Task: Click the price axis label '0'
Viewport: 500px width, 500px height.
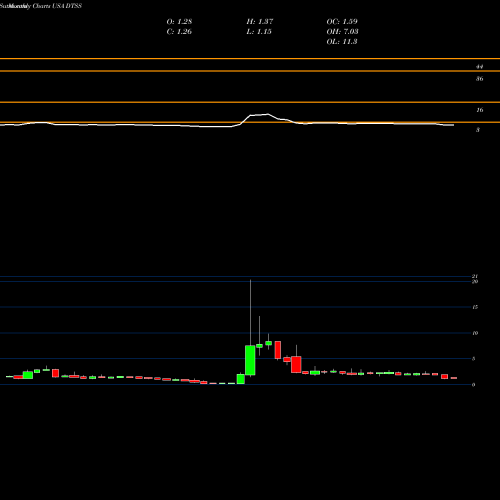Action: [474, 385]
